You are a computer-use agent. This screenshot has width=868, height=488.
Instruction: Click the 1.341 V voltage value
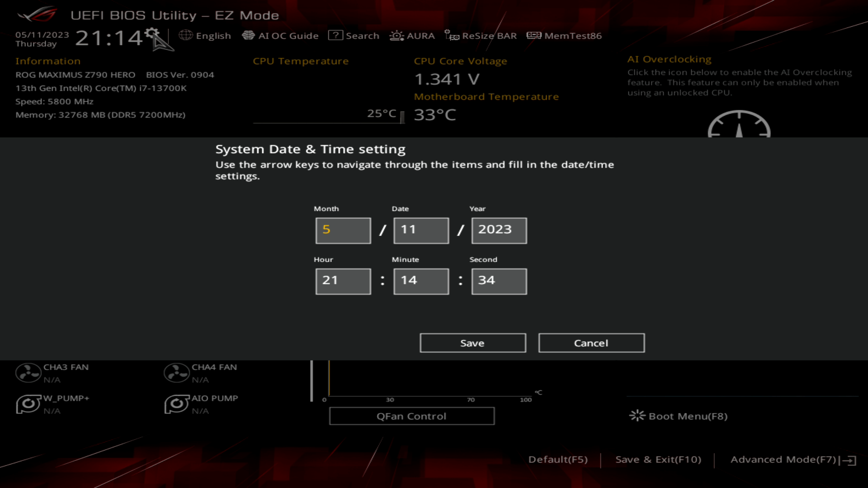click(447, 79)
